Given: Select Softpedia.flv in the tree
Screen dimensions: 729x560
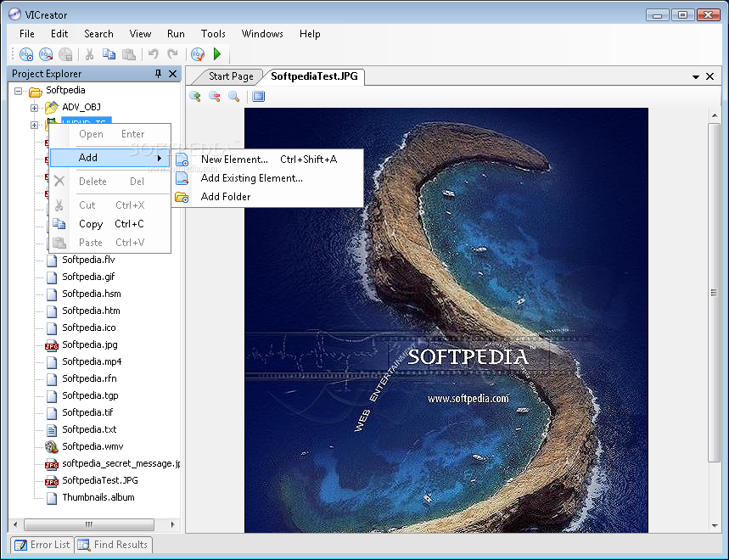Looking at the screenshot, I should point(88,260).
